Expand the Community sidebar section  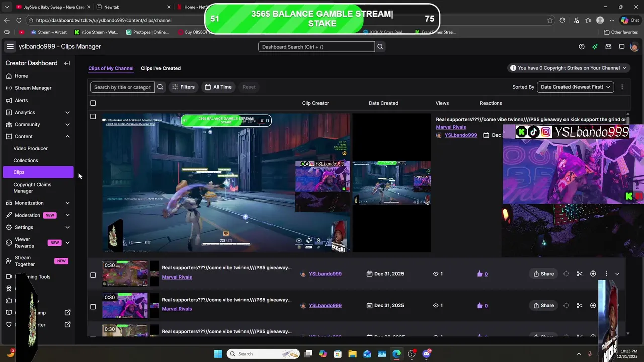(67, 124)
